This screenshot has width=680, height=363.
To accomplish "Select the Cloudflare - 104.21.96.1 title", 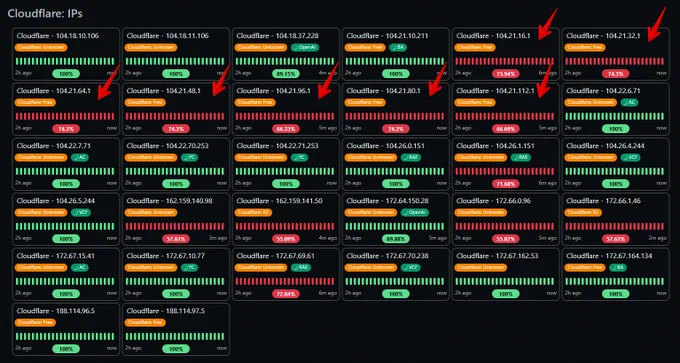I will click(x=273, y=91).
